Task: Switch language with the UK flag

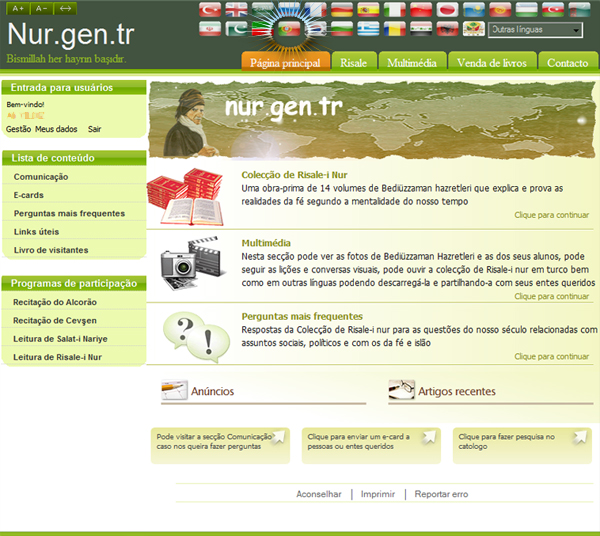Action: 237,10
